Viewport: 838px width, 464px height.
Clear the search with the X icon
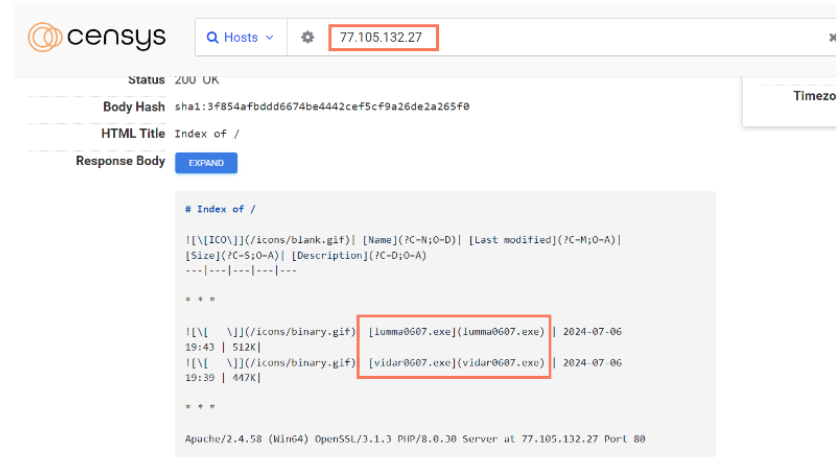tap(832, 38)
